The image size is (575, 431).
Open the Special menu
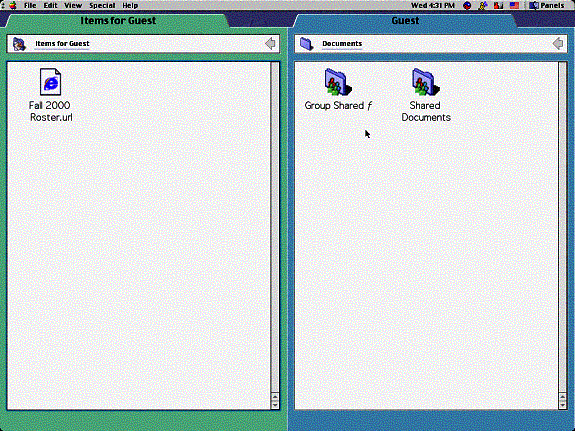click(x=102, y=5)
